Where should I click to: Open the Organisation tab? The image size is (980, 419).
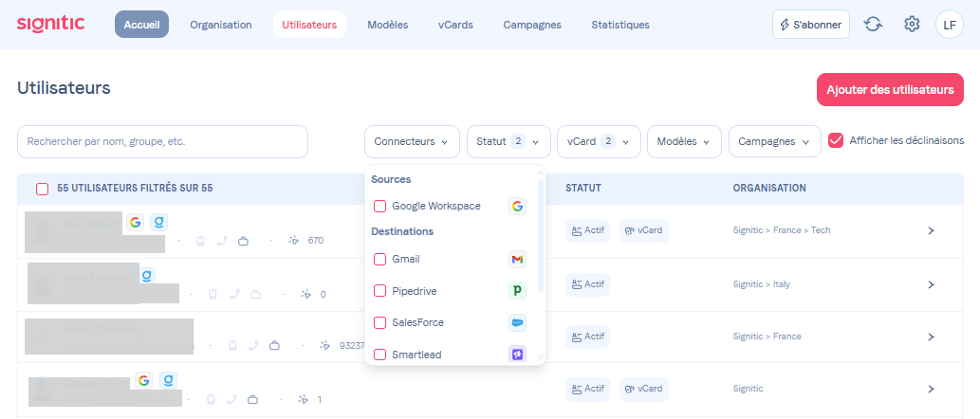[221, 25]
